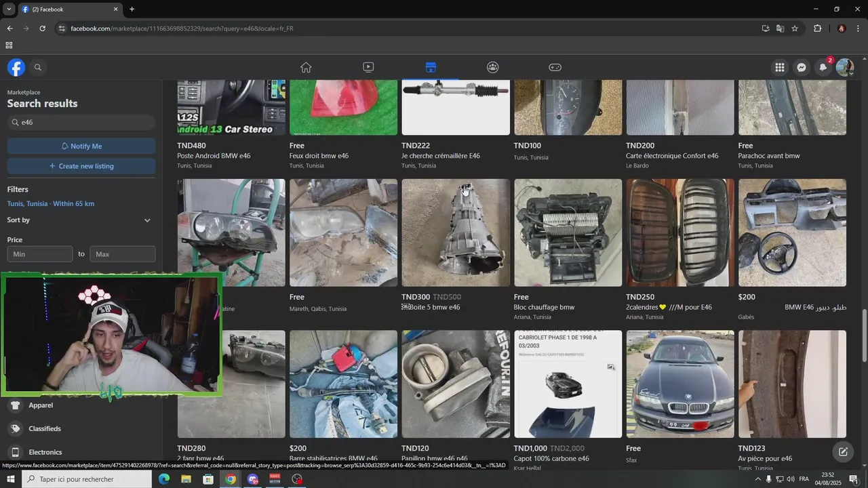868x488 pixels.
Task: Click the browser address bar URL
Action: click(x=182, y=28)
